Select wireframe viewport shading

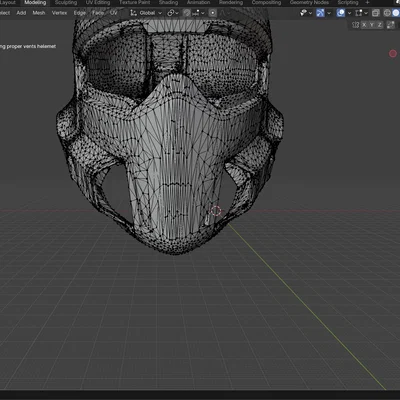[x=387, y=13]
